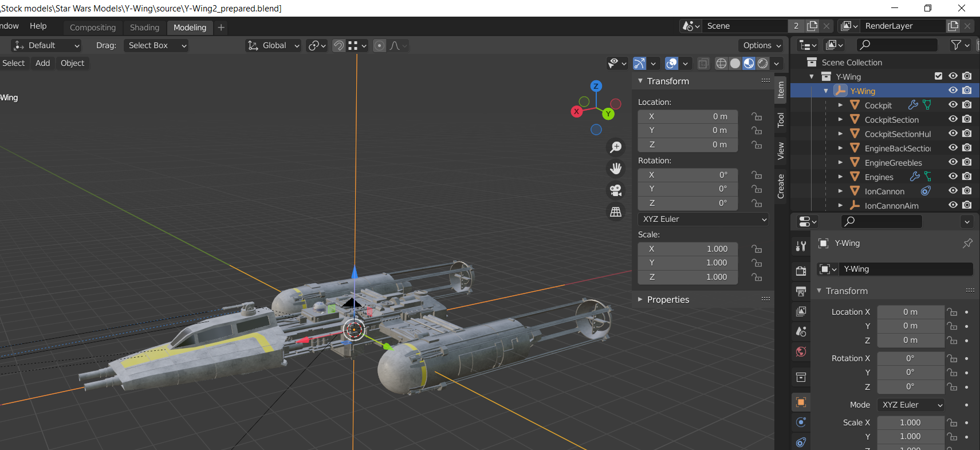Toggle viewport overlays display
This screenshot has width=980, height=450.
(672, 63)
